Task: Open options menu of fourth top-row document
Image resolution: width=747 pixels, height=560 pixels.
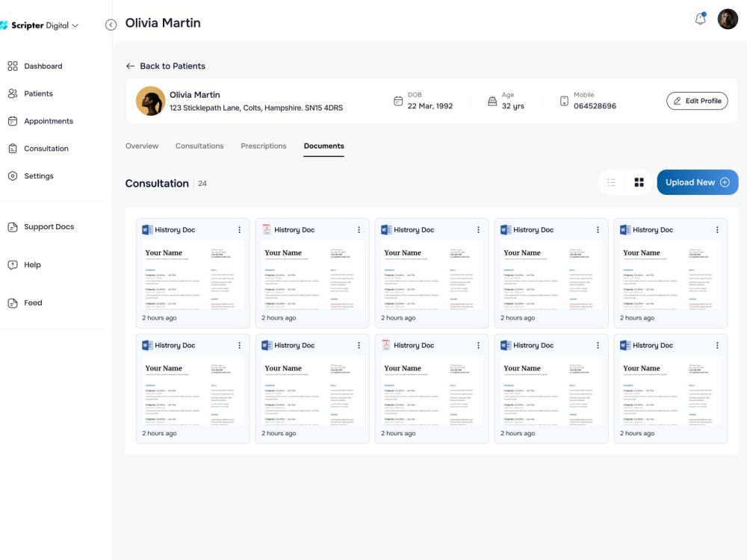Action: tap(598, 230)
